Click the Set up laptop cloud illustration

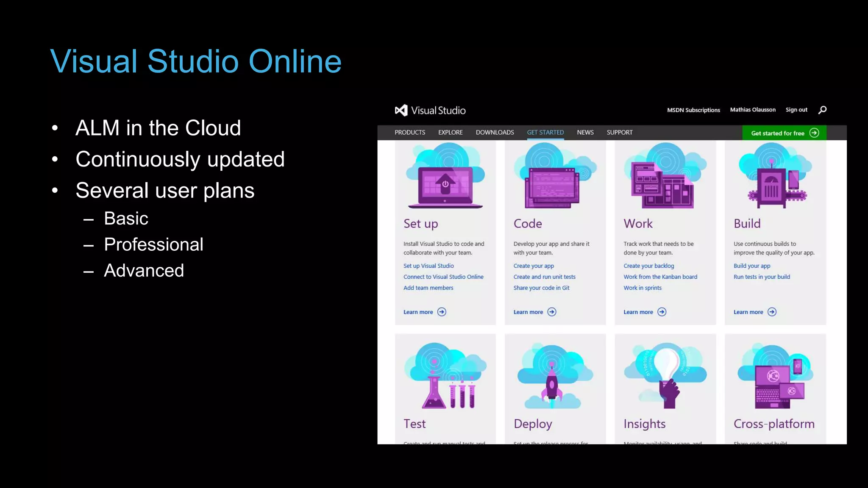[445, 176]
